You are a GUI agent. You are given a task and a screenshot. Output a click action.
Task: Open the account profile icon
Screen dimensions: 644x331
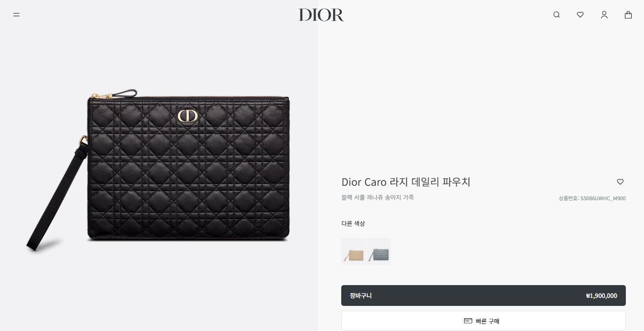(x=604, y=15)
